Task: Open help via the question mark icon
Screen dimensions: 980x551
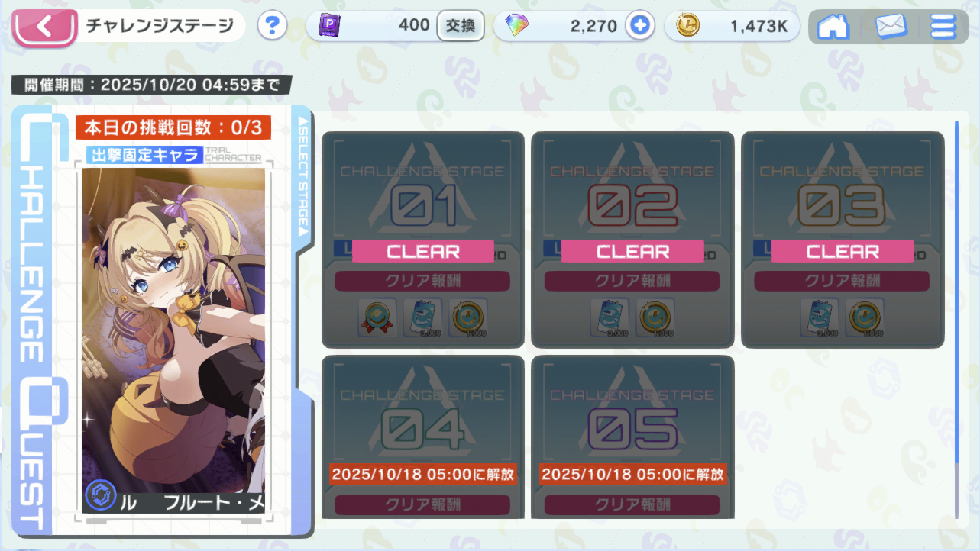Action: pos(272,26)
